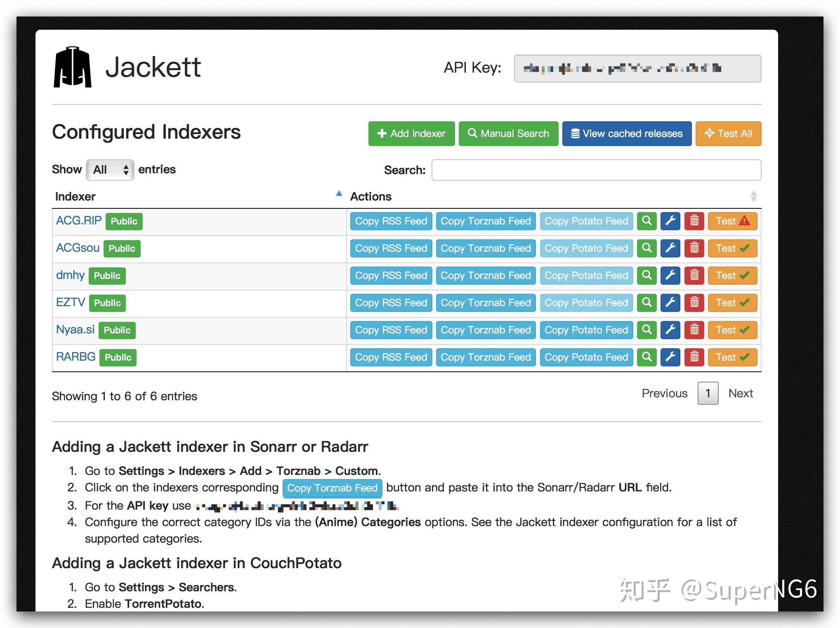This screenshot has height=628, width=840.
Task: Open the Show entries dropdown
Action: (x=110, y=170)
